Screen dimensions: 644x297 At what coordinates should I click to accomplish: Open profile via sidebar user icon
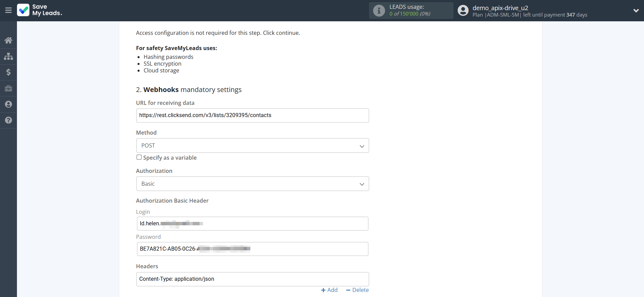(x=8, y=104)
